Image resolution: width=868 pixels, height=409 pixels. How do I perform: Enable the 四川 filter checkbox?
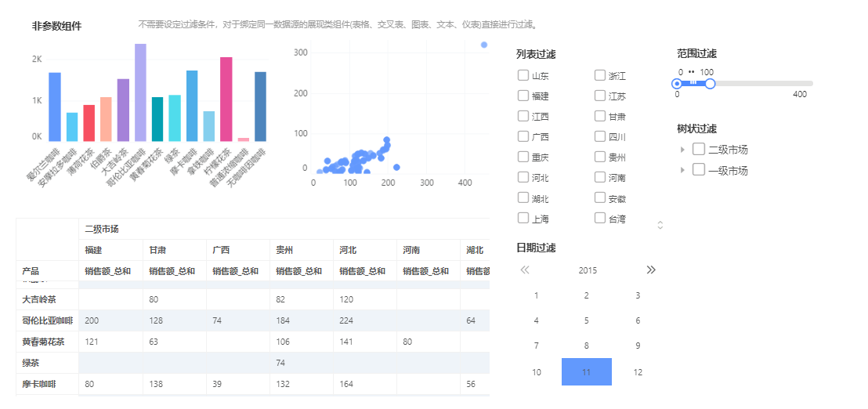[x=600, y=136]
